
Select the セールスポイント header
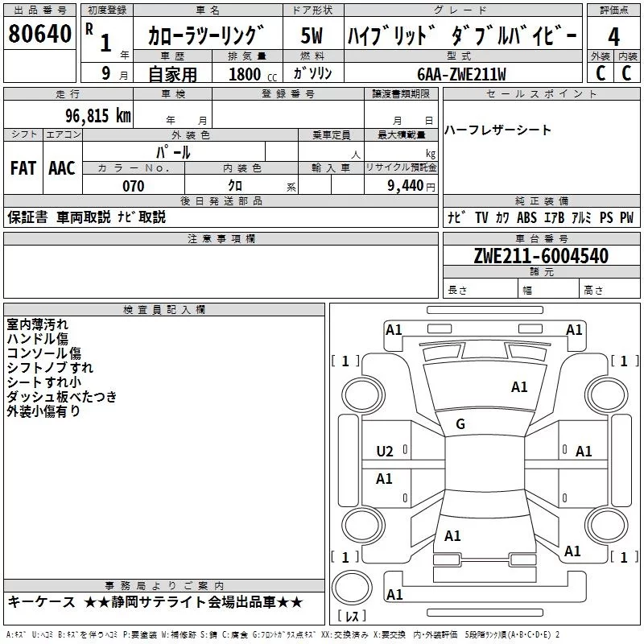pos(541,94)
